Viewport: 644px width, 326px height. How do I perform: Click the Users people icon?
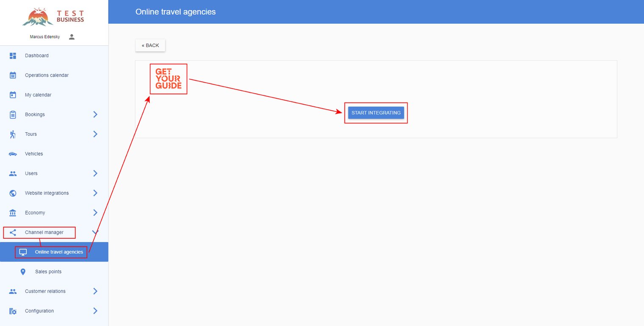[13, 173]
